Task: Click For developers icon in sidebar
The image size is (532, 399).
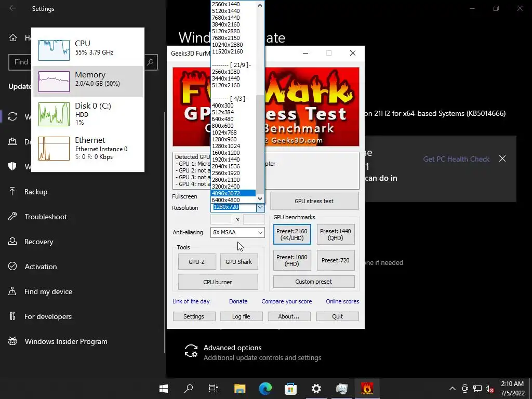Action: coord(12,316)
